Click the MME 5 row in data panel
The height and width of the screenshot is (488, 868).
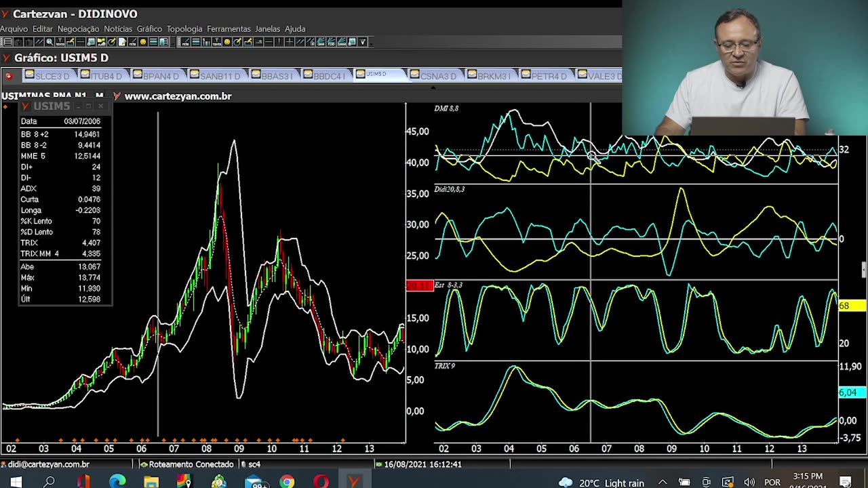tap(61, 156)
